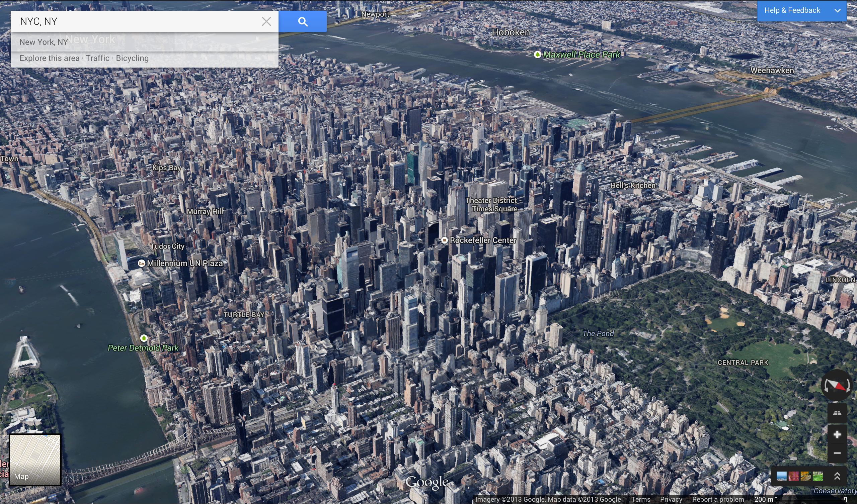Select New York, NY search suggestion
This screenshot has width=857, height=504.
(x=44, y=42)
